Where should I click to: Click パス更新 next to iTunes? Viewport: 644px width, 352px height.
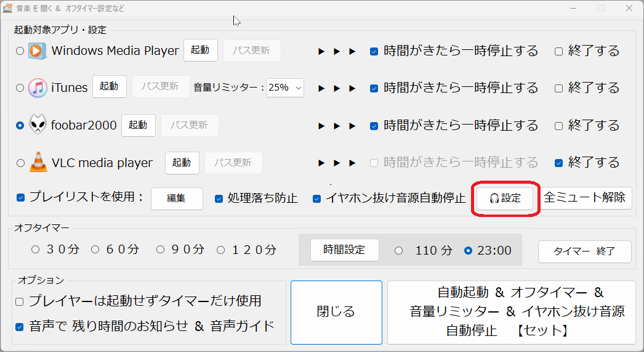161,86
